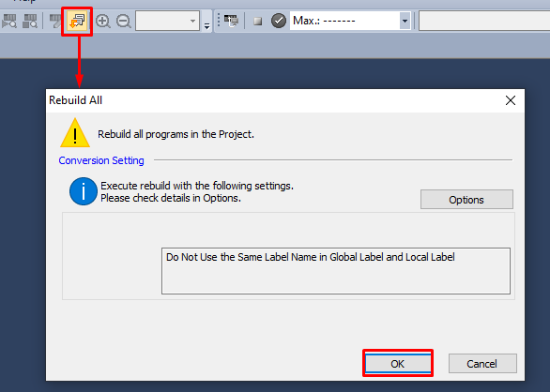This screenshot has width=550, height=392.
Task: Click the empty field right of Max. dropdown
Action: [x=484, y=21]
